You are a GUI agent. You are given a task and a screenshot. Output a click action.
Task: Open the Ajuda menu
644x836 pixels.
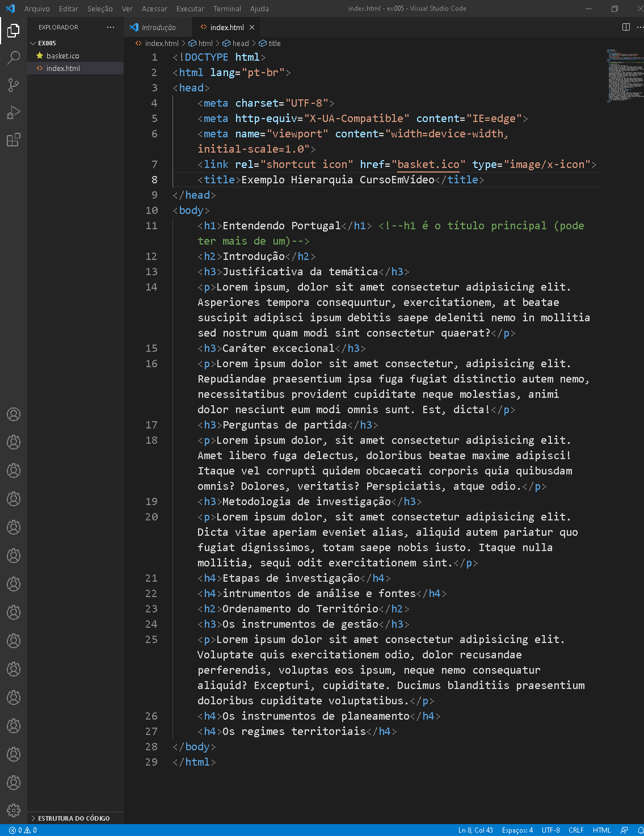tap(259, 9)
